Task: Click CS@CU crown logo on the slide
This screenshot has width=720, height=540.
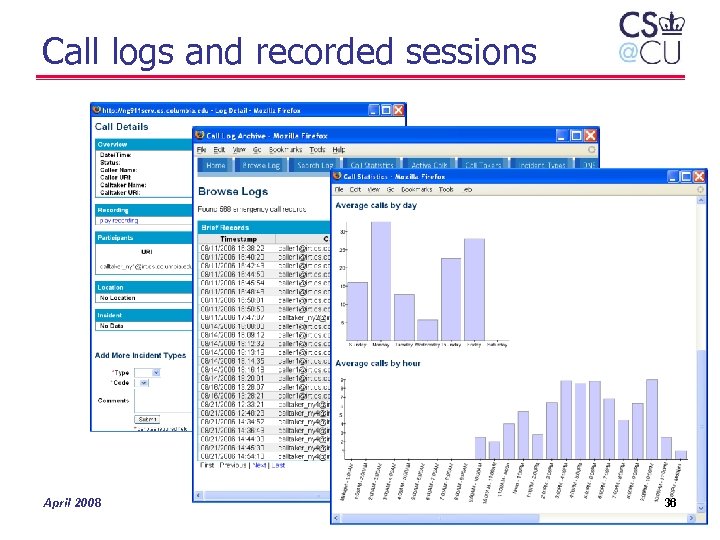Action: pyautogui.click(x=651, y=39)
